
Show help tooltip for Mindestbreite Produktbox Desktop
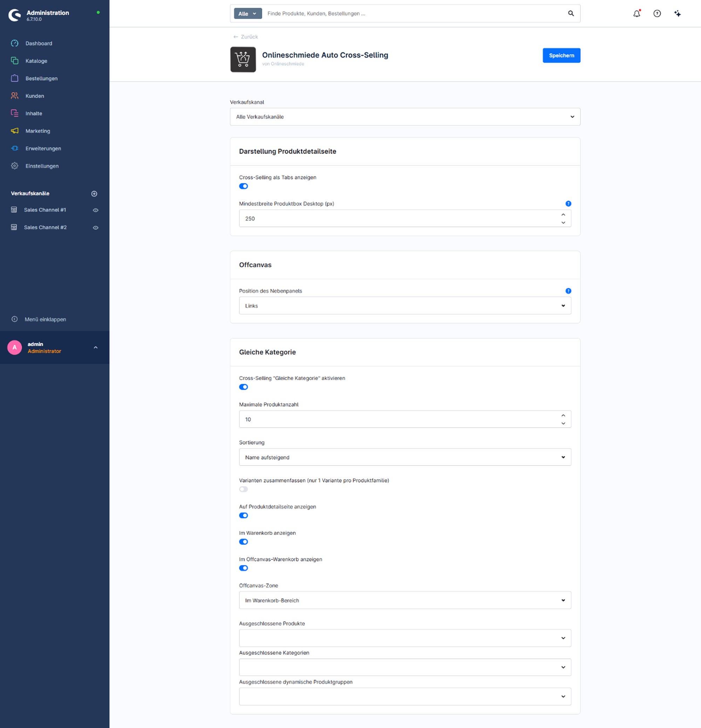click(x=568, y=204)
